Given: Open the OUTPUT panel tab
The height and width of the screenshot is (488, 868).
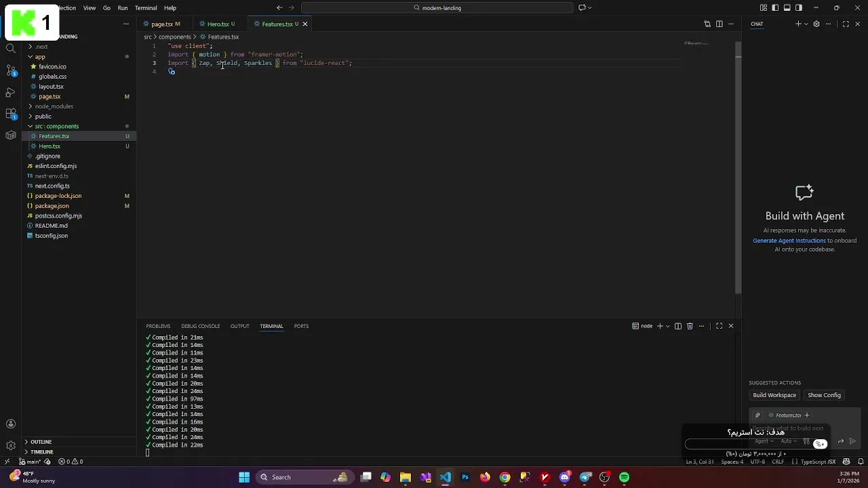Looking at the screenshot, I should tap(239, 326).
